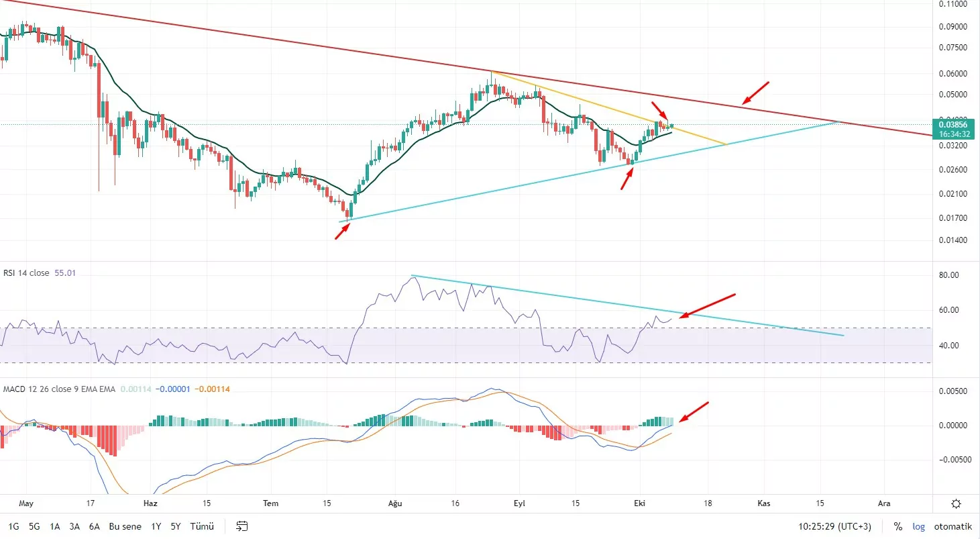Toggle the log scale option
This screenshot has height=539, width=980.
point(918,526)
